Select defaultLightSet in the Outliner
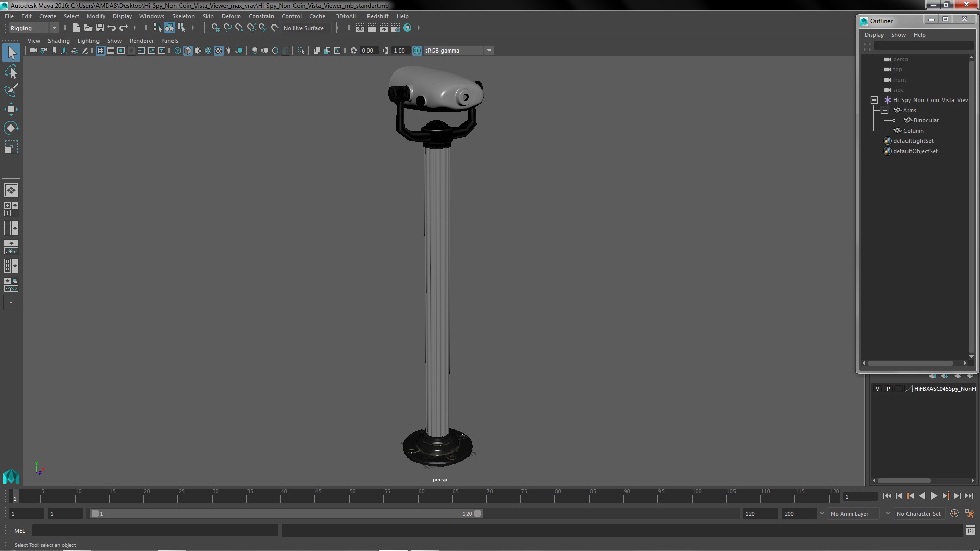This screenshot has height=551, width=980. 913,141
